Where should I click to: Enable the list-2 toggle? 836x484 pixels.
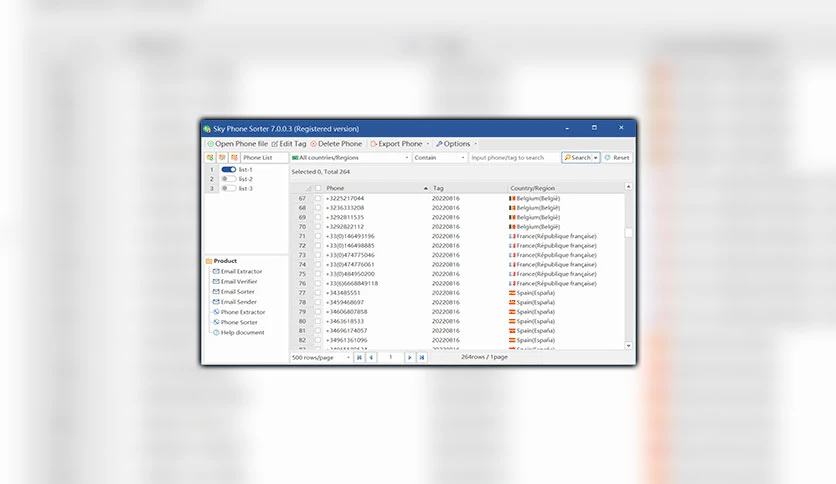click(x=229, y=179)
